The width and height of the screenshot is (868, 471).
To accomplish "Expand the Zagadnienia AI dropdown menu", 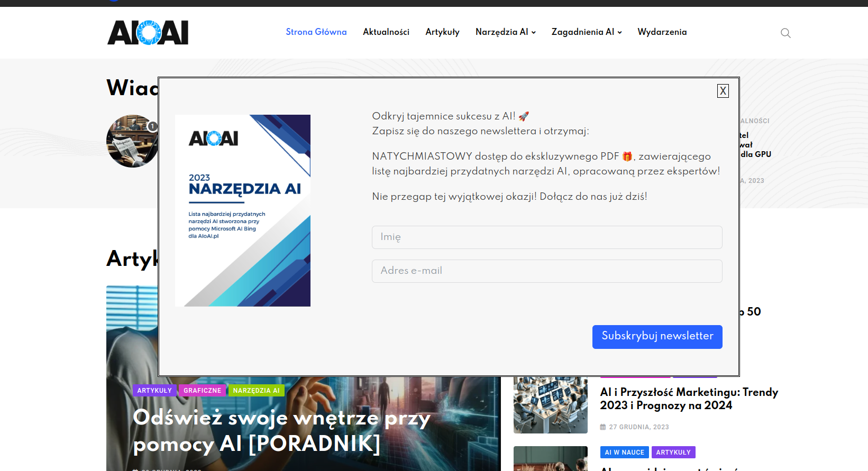I will [586, 32].
